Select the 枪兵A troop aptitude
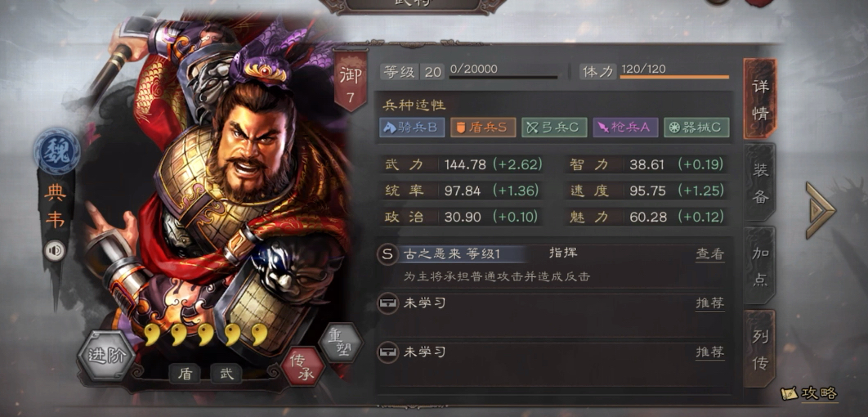 tap(625, 128)
